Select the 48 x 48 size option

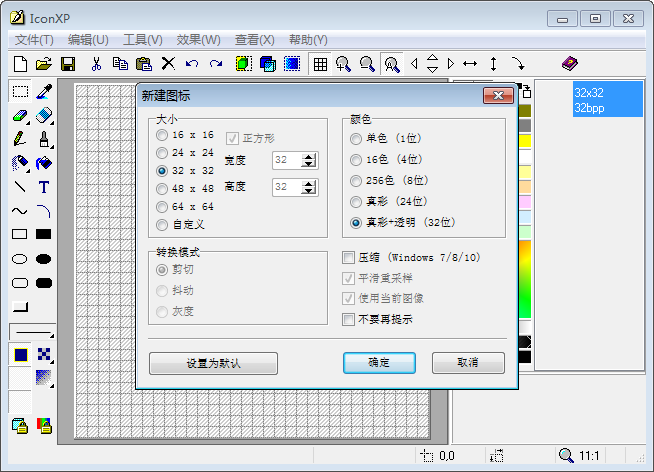162,188
